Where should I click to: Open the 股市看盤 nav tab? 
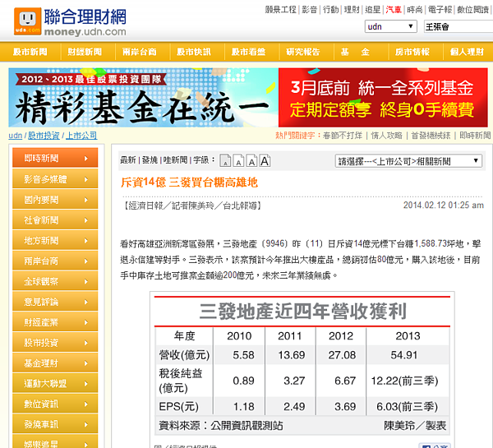pos(248,52)
